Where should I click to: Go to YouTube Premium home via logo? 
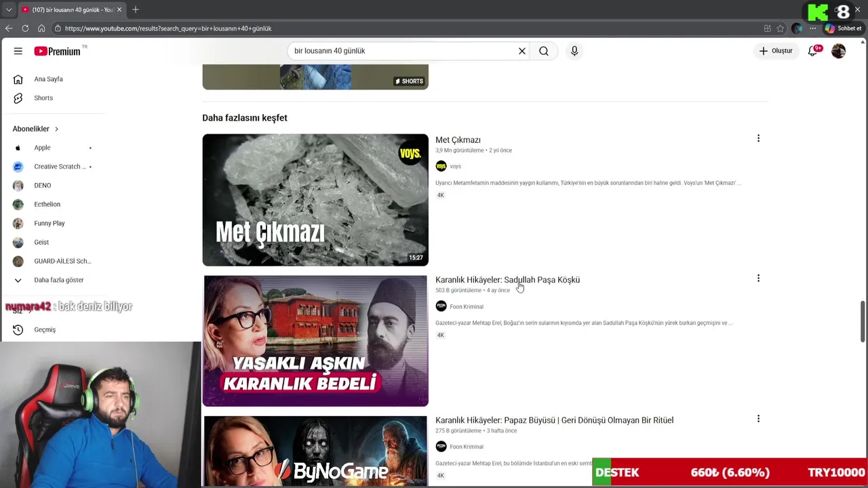tap(58, 51)
